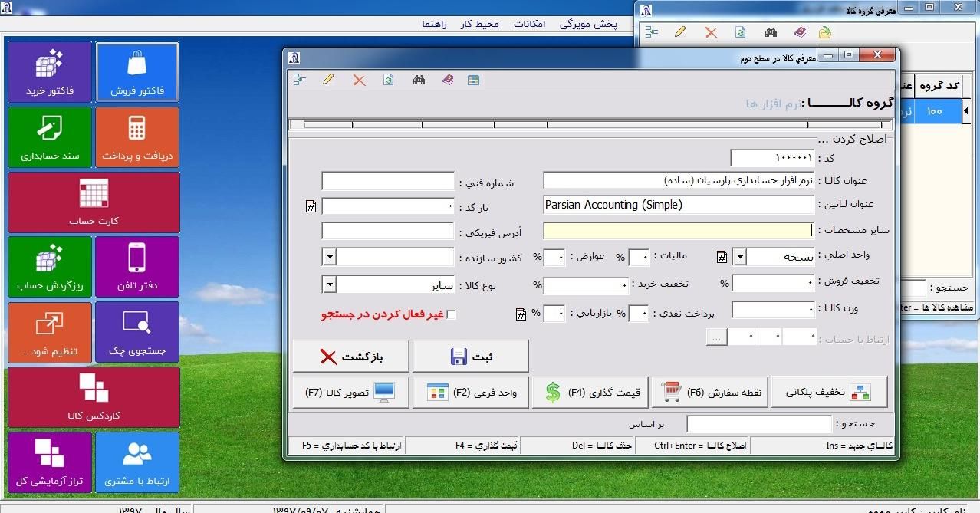Open the فاکتور فروش tile
The height and width of the screenshot is (513, 980).
(137, 72)
